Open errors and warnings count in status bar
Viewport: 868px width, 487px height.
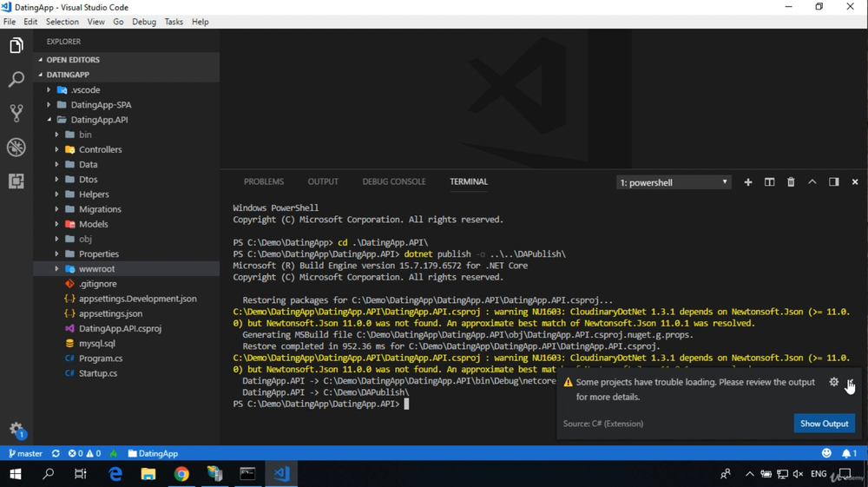[84, 453]
